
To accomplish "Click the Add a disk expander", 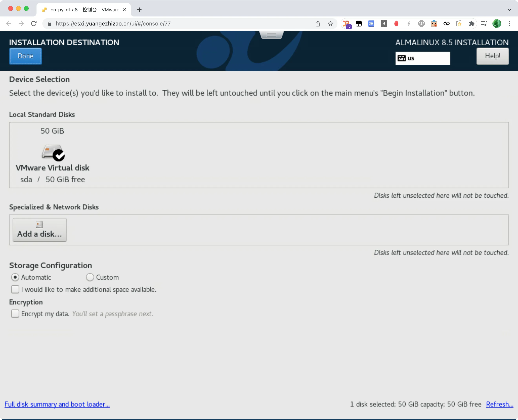I will pos(39,229).
